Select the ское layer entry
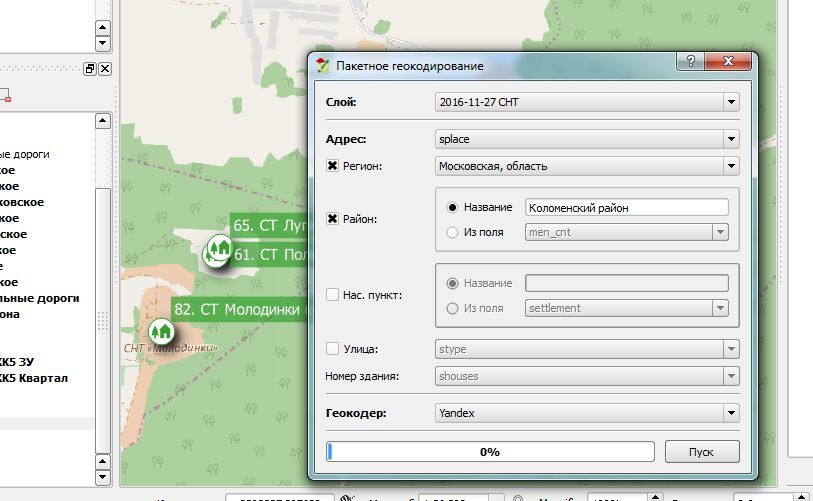Viewport: 813px width, 501px height. click(13, 234)
